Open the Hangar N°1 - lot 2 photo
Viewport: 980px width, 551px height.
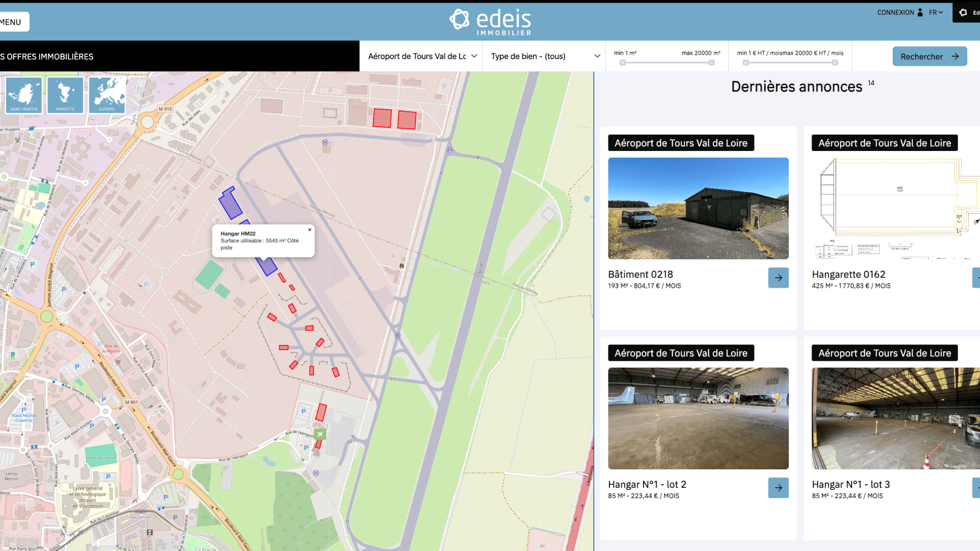tap(698, 418)
